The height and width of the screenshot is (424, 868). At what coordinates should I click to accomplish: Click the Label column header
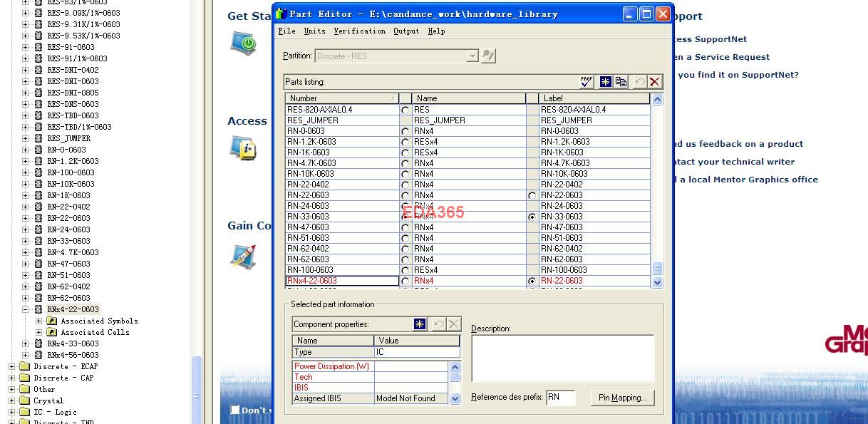(594, 98)
